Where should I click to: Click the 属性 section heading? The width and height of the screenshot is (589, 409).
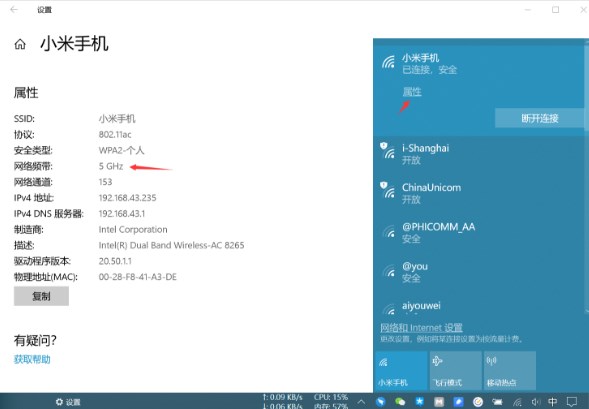tap(26, 93)
